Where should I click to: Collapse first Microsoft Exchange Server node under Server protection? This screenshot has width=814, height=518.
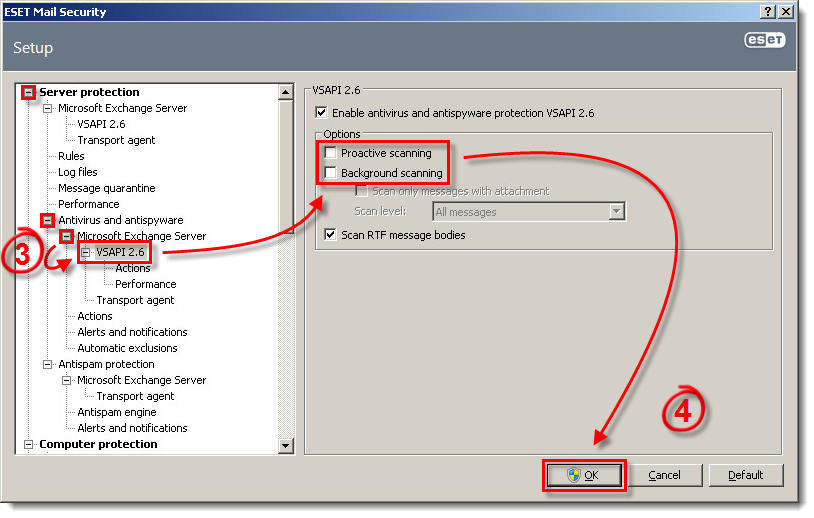coord(48,108)
